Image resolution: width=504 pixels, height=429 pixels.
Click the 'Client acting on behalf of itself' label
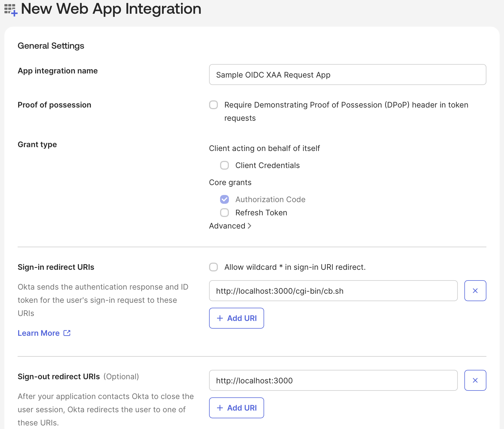(x=264, y=148)
